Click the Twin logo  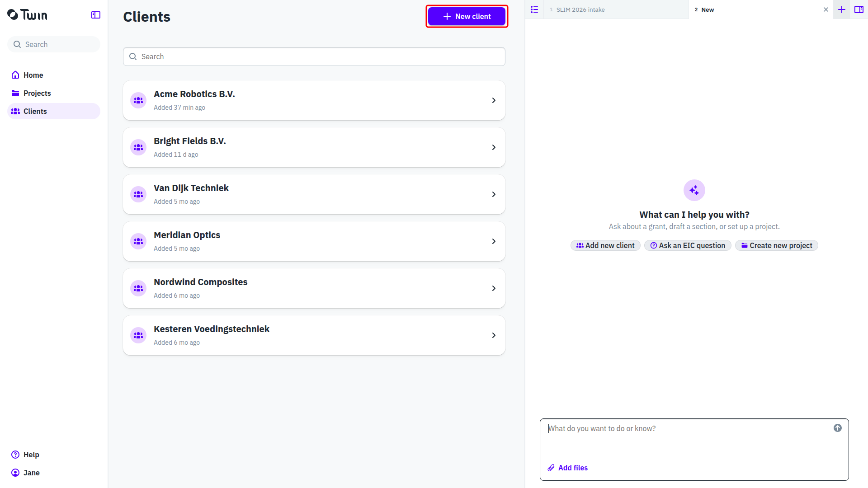(x=27, y=15)
